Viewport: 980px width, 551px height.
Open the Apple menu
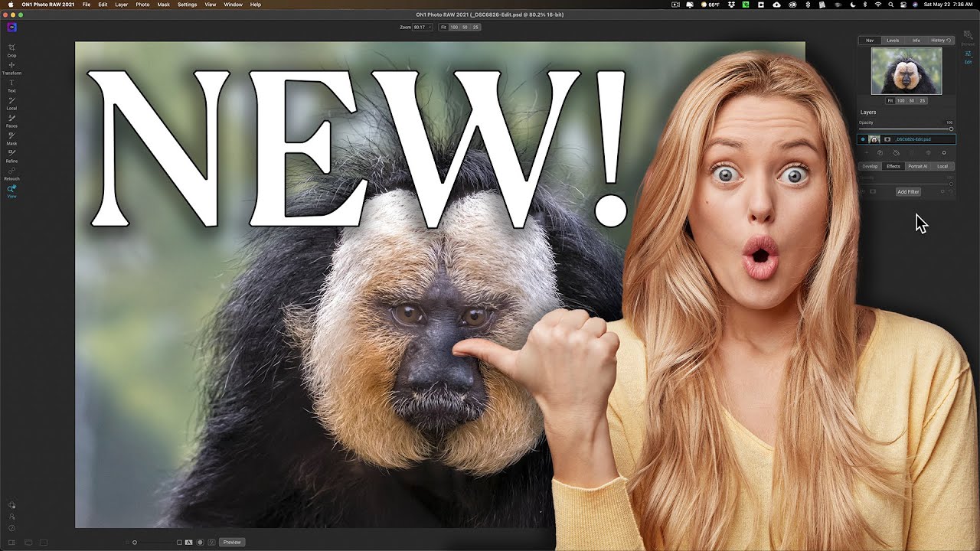pos(11,5)
